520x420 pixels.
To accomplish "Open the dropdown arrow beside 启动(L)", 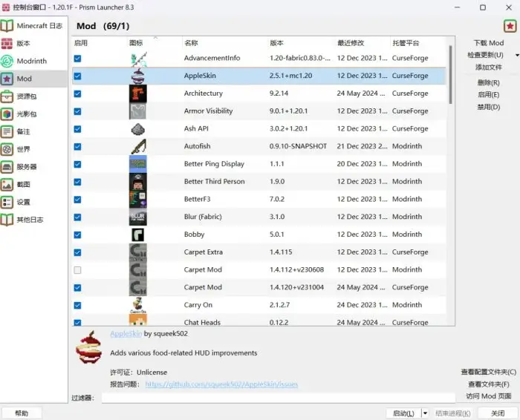I will pyautogui.click(x=425, y=413).
